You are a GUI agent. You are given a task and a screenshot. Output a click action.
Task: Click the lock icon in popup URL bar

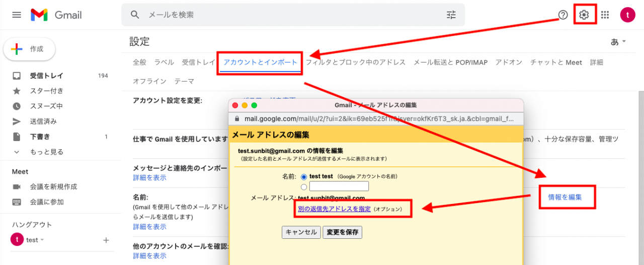point(237,119)
